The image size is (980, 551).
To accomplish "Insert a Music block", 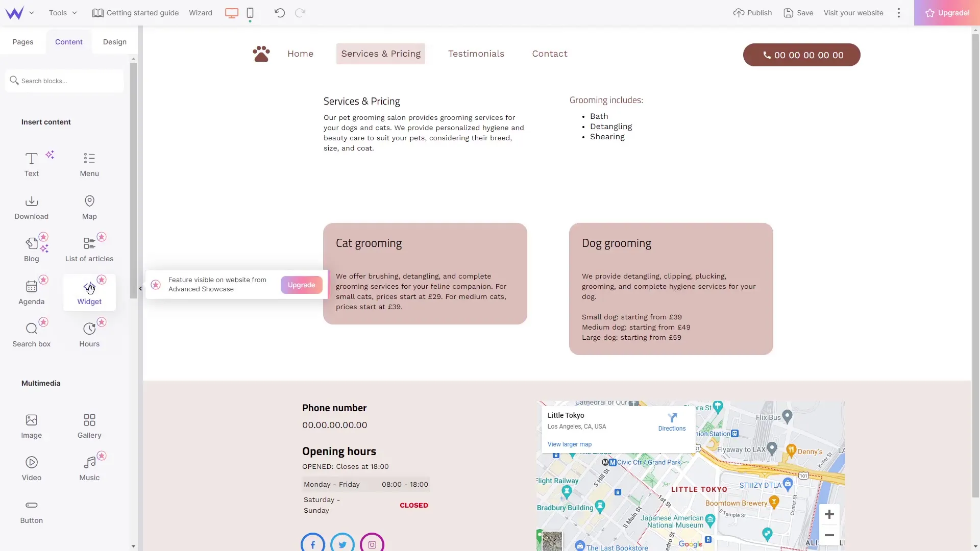I will 89,468.
